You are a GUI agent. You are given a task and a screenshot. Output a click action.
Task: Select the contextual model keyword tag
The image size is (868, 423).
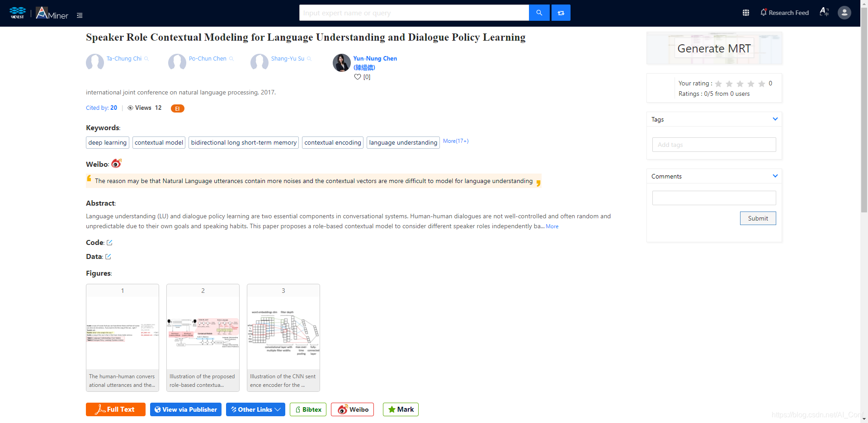[159, 143]
